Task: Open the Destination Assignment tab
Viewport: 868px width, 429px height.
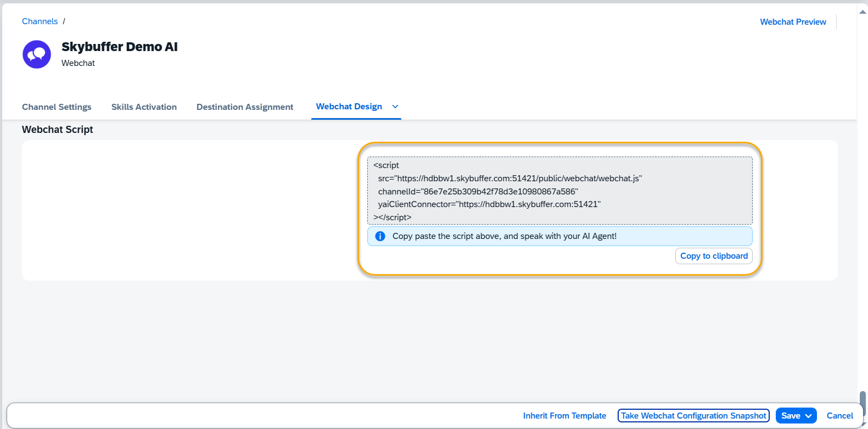Action: click(245, 107)
